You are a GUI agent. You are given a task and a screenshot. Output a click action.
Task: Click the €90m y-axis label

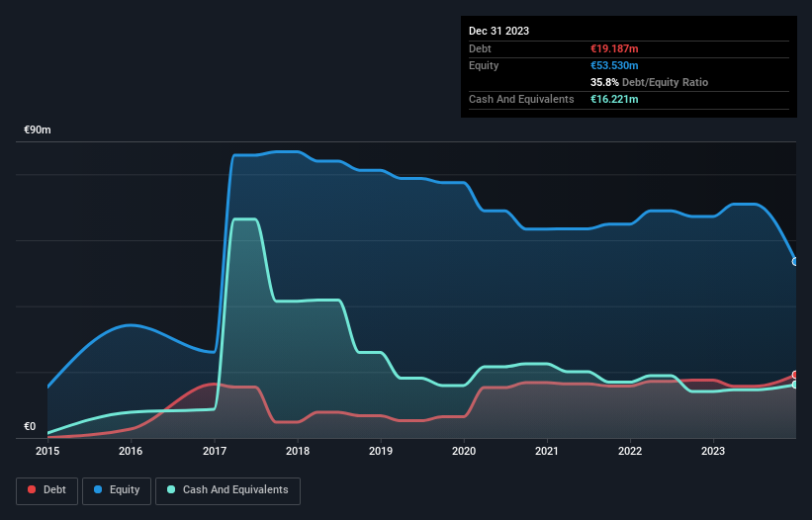[x=38, y=130]
